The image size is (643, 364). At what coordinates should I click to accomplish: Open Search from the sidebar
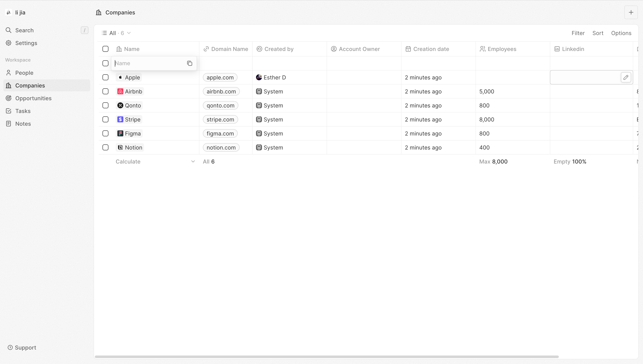[24, 30]
